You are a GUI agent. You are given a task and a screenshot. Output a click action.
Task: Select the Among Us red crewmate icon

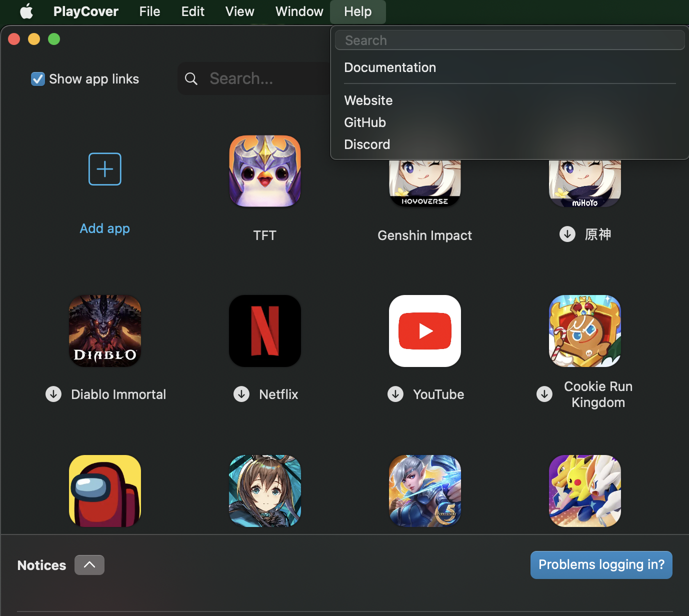[105, 491]
